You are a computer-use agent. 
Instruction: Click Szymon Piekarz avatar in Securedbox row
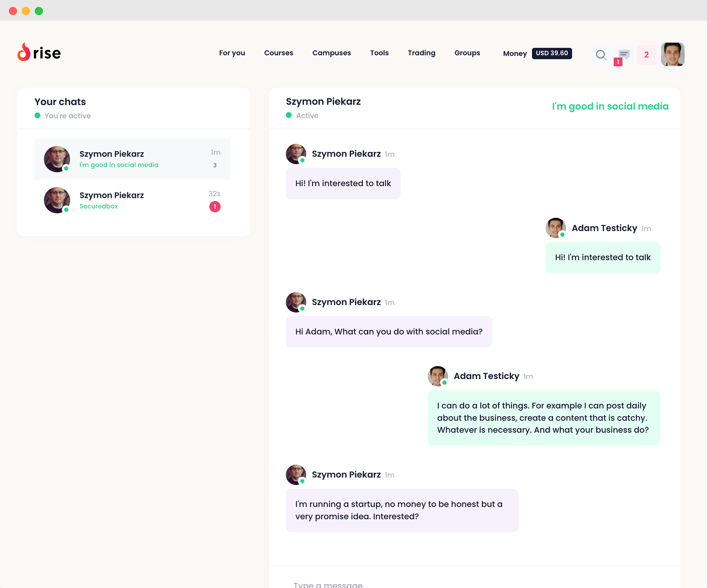click(57, 200)
